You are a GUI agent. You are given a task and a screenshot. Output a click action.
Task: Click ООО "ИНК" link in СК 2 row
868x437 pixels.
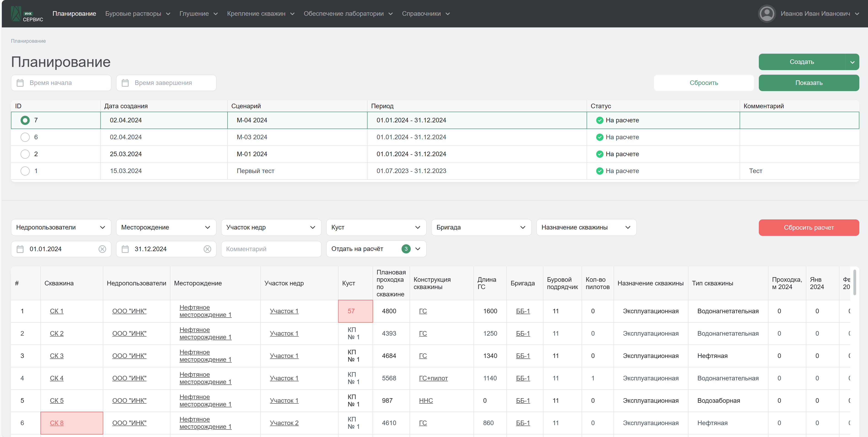coord(129,334)
